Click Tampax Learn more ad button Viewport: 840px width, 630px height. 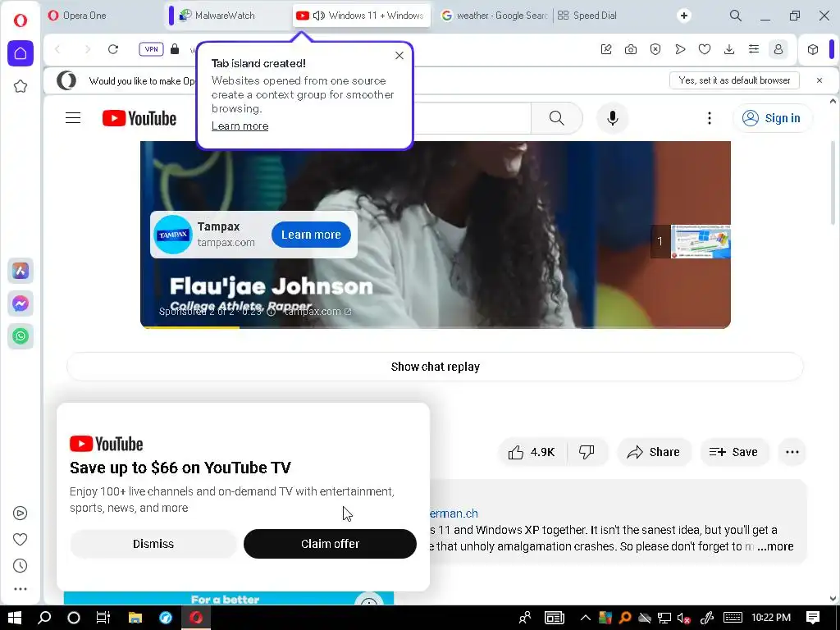tap(311, 235)
